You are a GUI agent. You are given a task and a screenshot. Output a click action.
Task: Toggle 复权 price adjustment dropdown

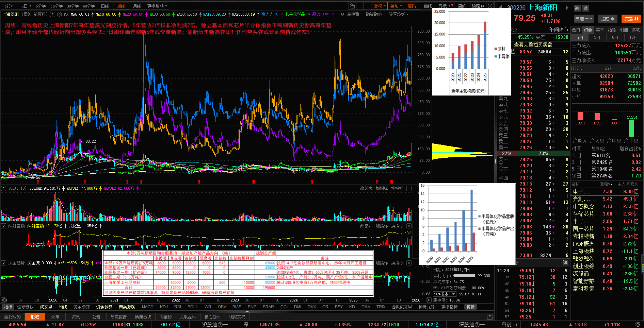(380, 6)
